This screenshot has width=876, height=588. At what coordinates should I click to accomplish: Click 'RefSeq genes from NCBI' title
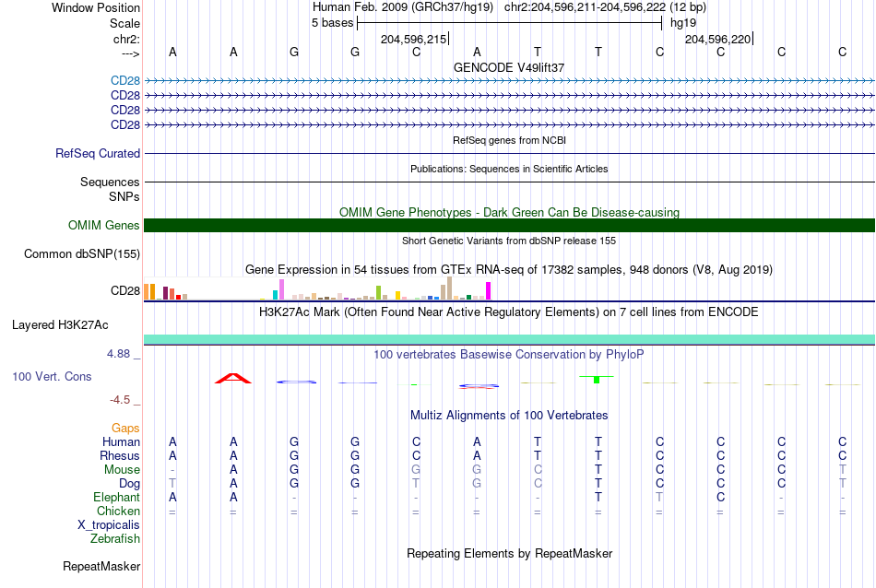click(x=509, y=140)
